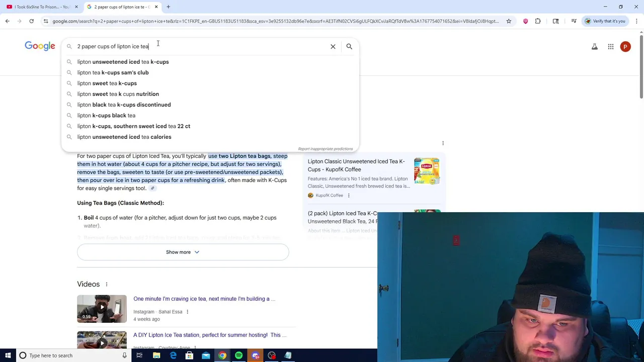
Task: Open 'Lipton Classic Unsweetened Iced Tea K-Cups' result
Action: 356,165
